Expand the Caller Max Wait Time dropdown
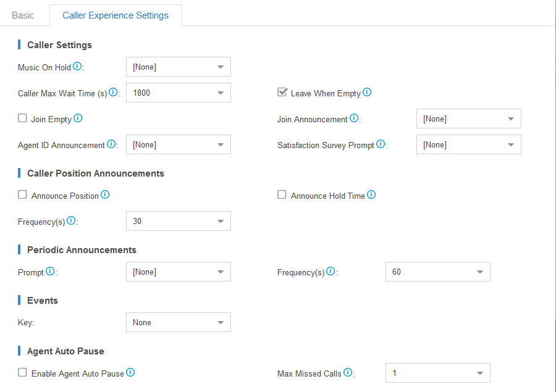Image resolution: width=556 pixels, height=392 pixels. click(179, 93)
